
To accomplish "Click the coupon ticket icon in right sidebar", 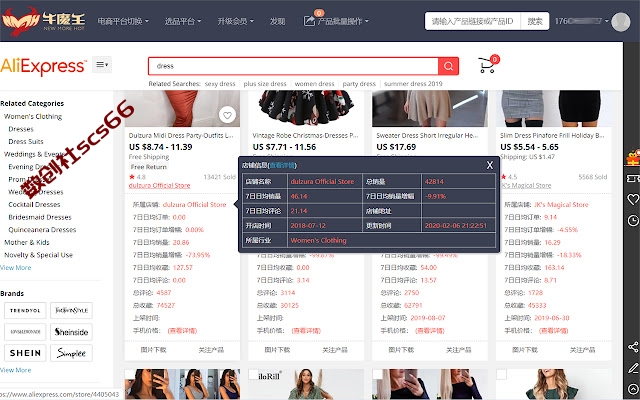I will pos(633,178).
